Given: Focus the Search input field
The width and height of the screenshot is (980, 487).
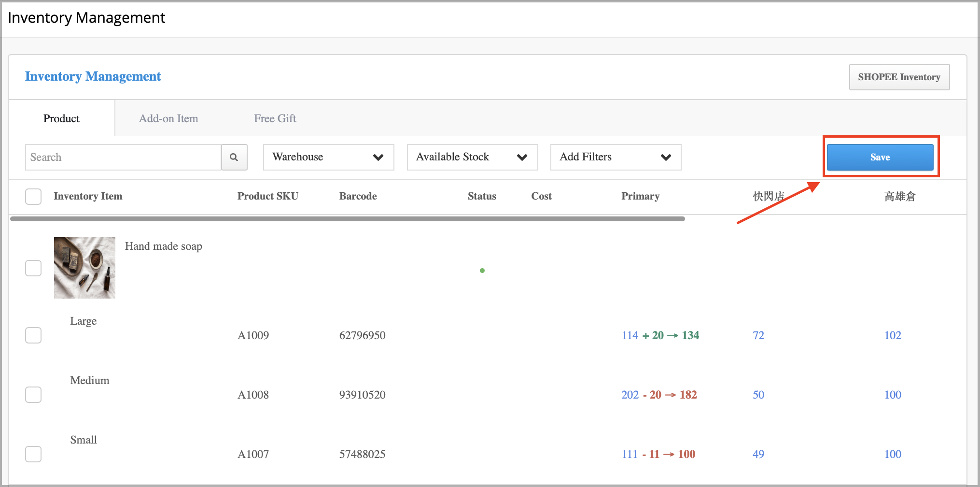Looking at the screenshot, I should [123, 157].
